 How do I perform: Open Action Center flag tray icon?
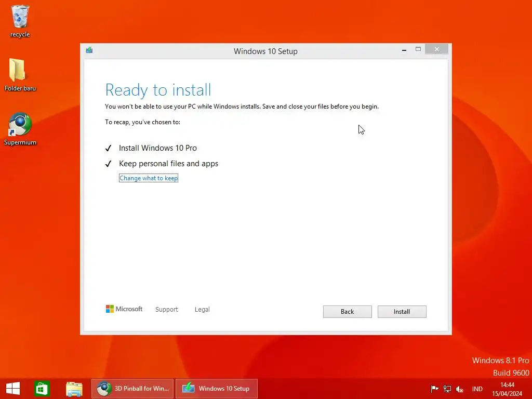pos(434,389)
